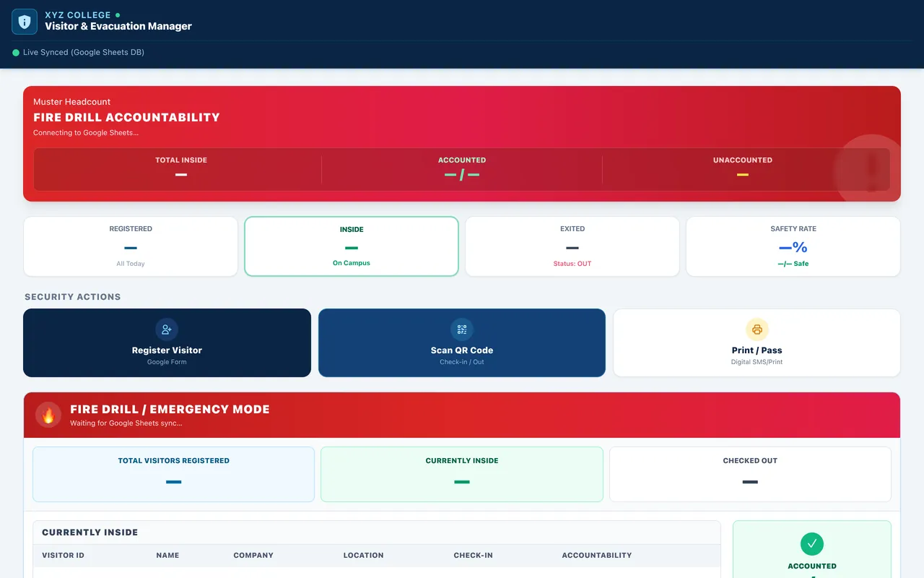Screen dimensions: 924x578
Task: Click the Accountability column header
Action: [597, 556]
